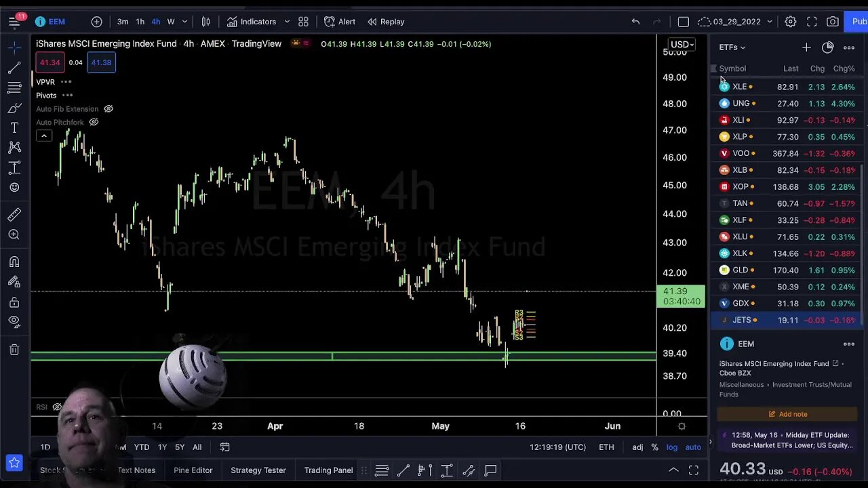Open Pivots indicator more options
Image resolution: width=868 pixels, height=488 pixels.
pos(68,96)
